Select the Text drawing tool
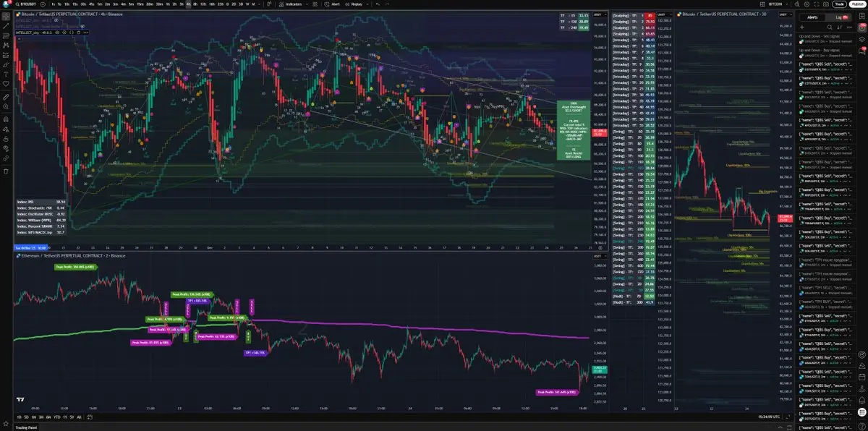 tap(6, 74)
